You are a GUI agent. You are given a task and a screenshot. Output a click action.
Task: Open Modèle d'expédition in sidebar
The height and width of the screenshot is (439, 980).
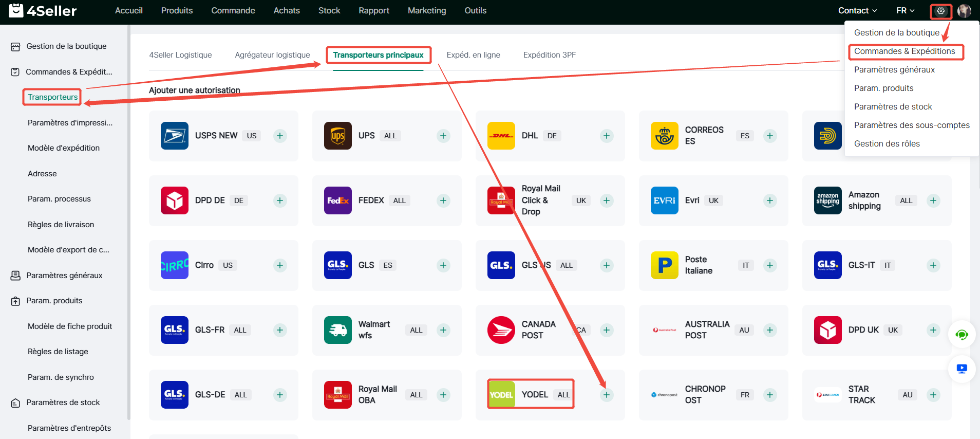(x=64, y=148)
